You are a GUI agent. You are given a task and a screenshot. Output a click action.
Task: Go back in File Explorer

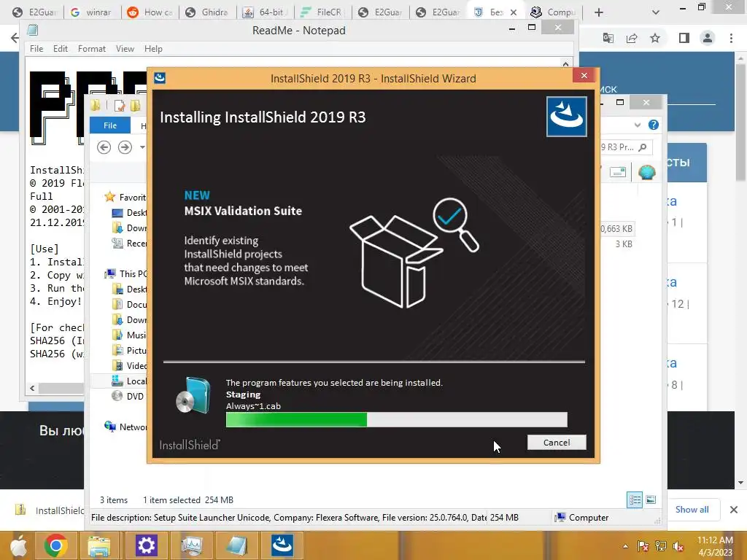pos(104,147)
